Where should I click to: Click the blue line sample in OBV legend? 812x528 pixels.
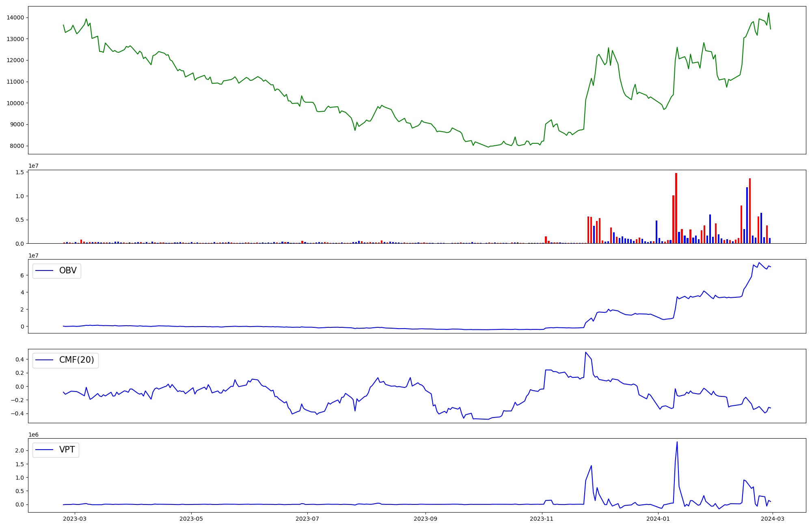tap(45, 270)
